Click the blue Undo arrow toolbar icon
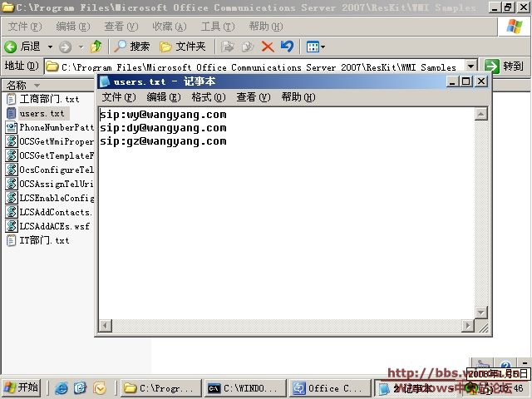This screenshot has height=399, width=532. [x=287, y=47]
